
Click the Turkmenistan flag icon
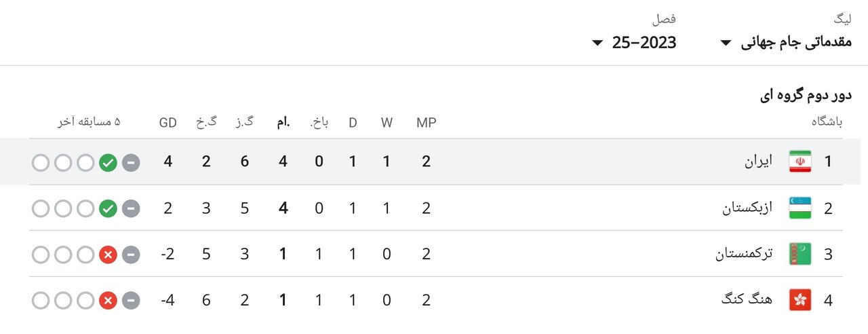[x=800, y=254]
